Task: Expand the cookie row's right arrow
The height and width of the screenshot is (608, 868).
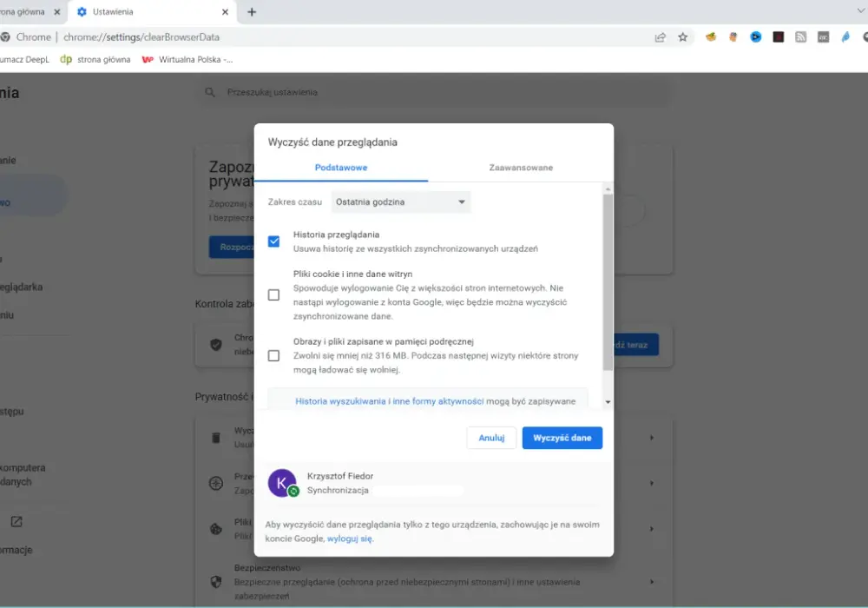Action: click(x=652, y=529)
